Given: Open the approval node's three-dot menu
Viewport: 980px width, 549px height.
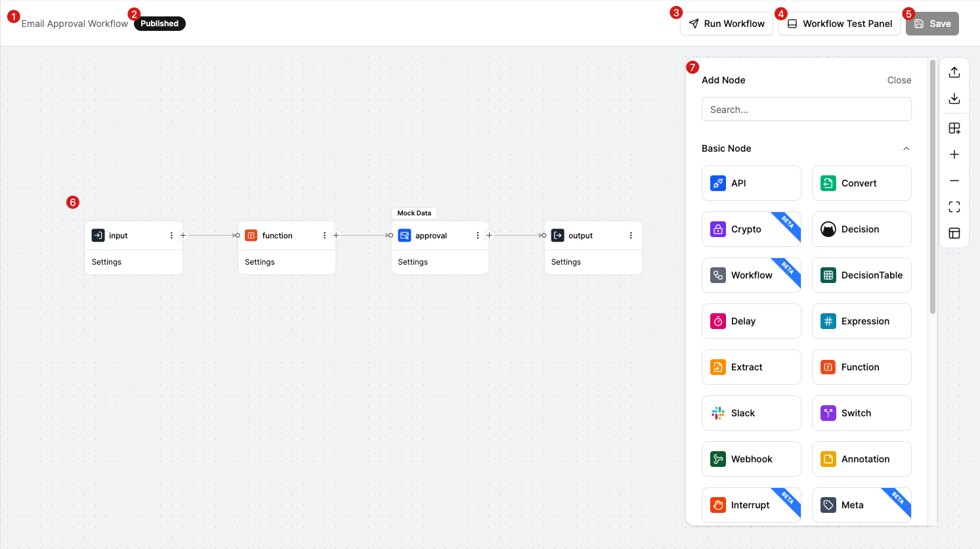Looking at the screenshot, I should tap(477, 235).
